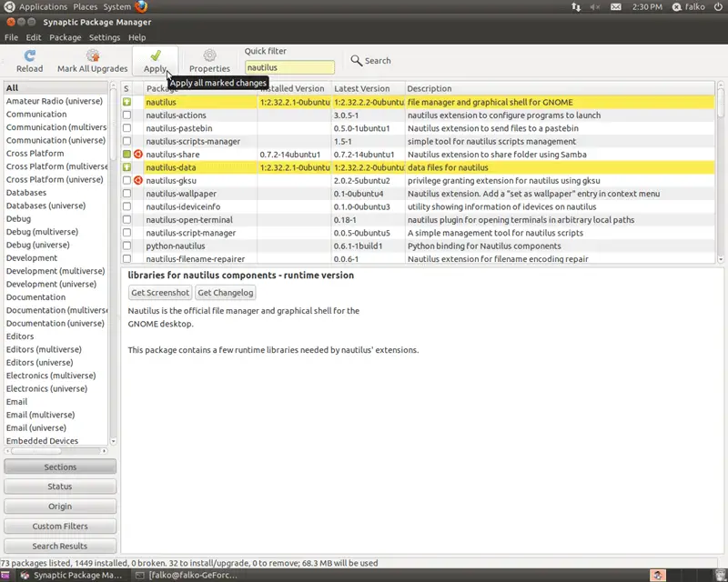Mark the nautilus-pastebin status checkbox
The height and width of the screenshot is (582, 728).
[126, 128]
